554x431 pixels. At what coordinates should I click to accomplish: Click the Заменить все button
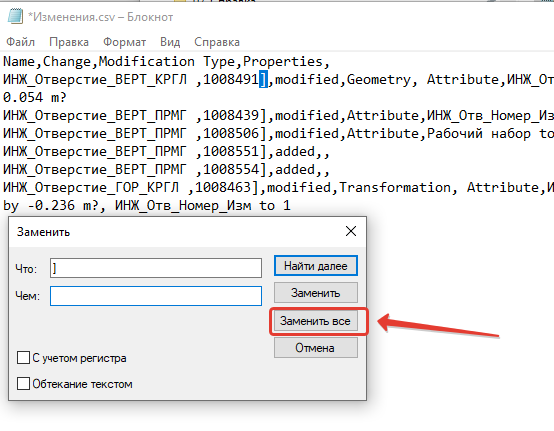click(x=316, y=321)
